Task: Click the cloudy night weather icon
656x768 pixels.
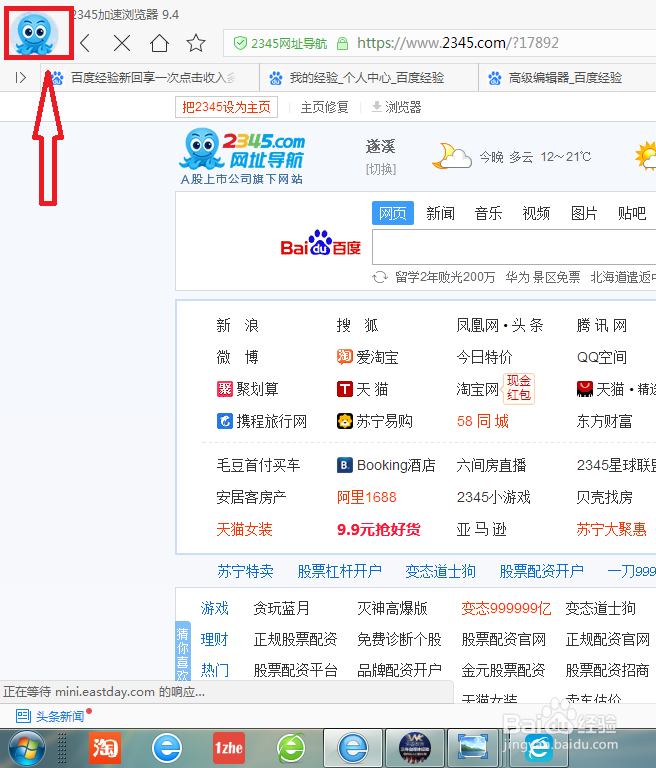Action: [451, 156]
